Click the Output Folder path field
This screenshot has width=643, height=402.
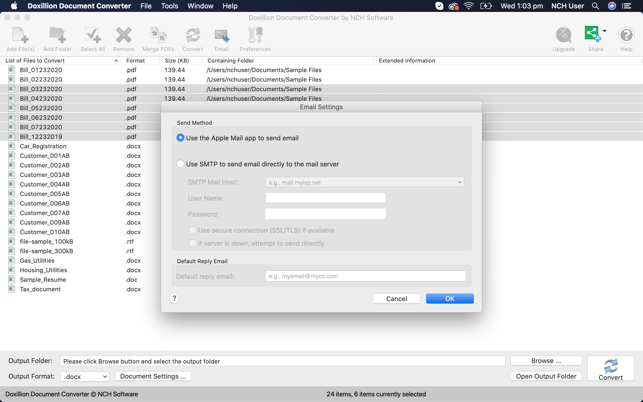pyautogui.click(x=282, y=361)
